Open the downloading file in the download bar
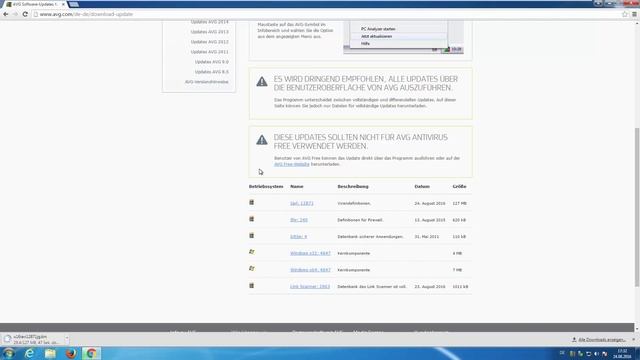 pos(33,340)
